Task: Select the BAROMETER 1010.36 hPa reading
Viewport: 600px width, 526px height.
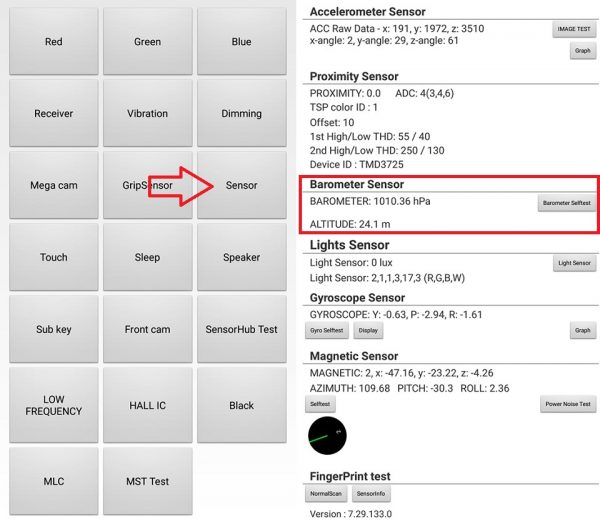Action: click(x=370, y=201)
